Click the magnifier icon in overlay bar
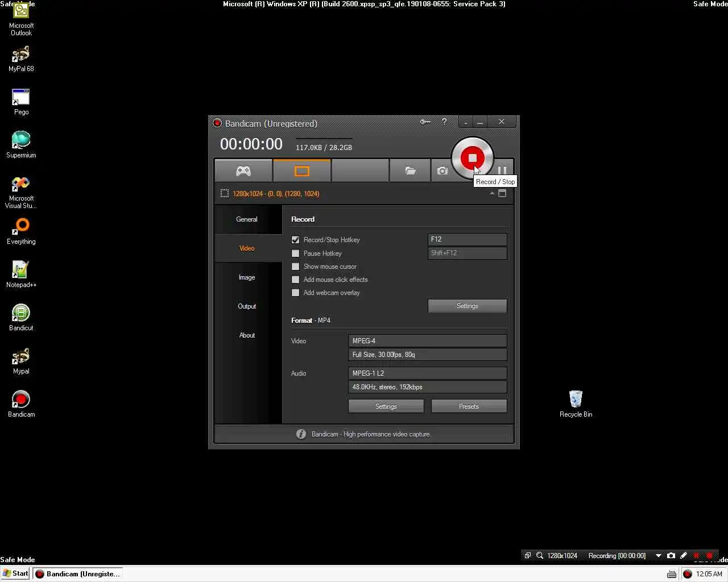Viewport: 728px width, 582px height. click(x=540, y=556)
